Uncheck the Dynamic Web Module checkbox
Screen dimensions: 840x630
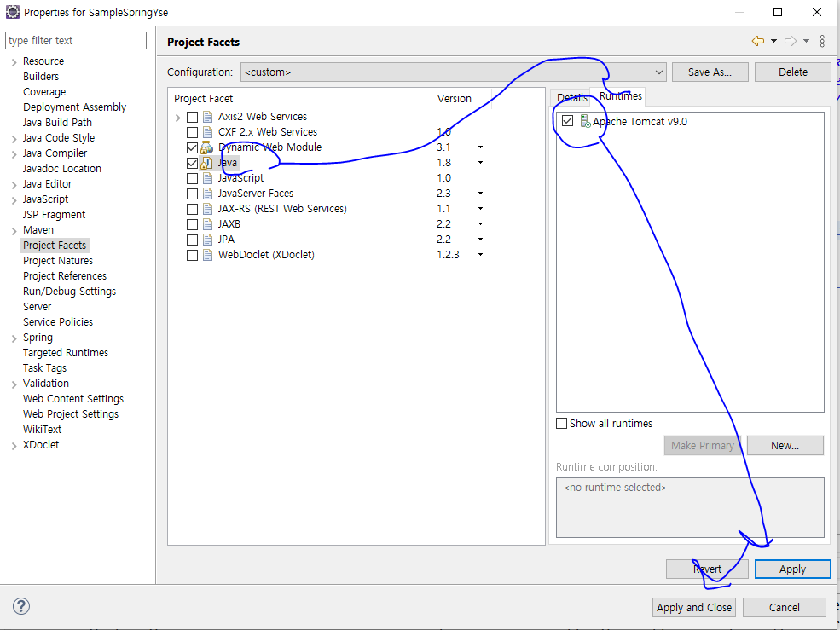click(x=192, y=147)
